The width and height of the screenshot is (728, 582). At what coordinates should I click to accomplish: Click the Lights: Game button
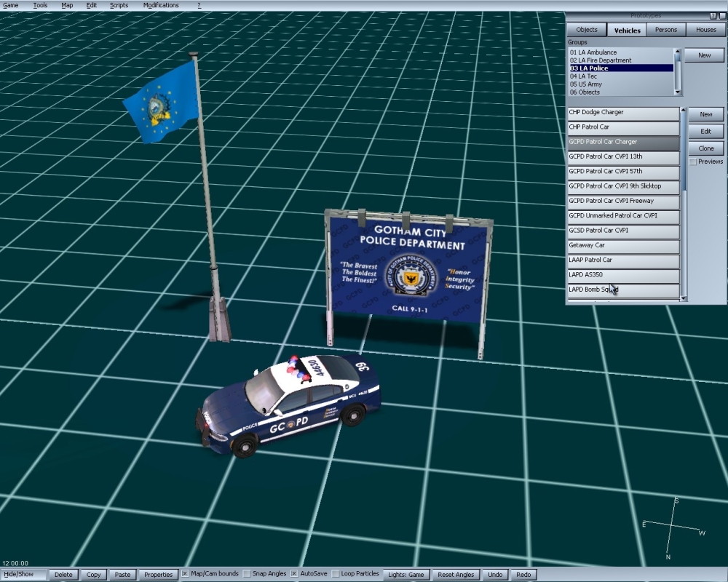(x=406, y=575)
